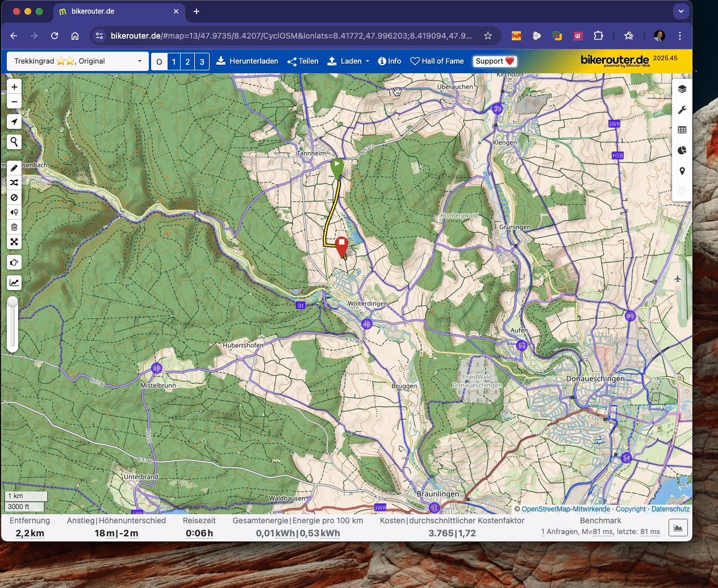
Task: Toggle the elevation chart button at bottom right
Action: 678,528
